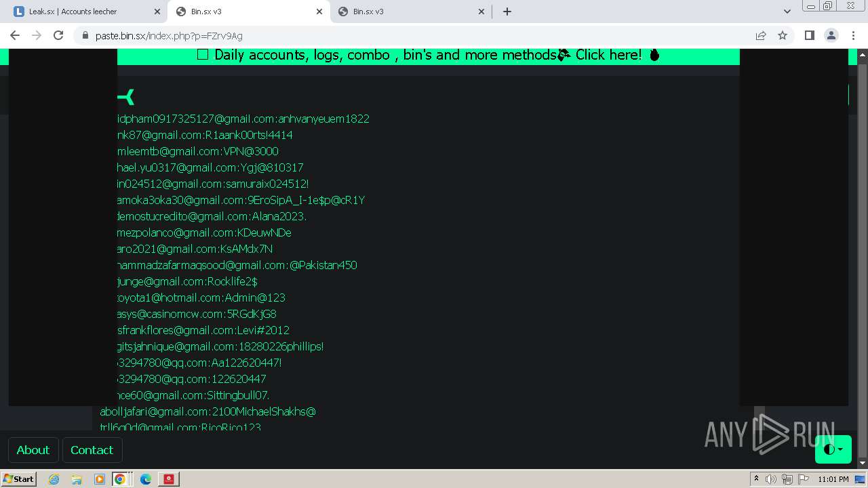Select the active Bin.sx v3 tab

click(249, 12)
